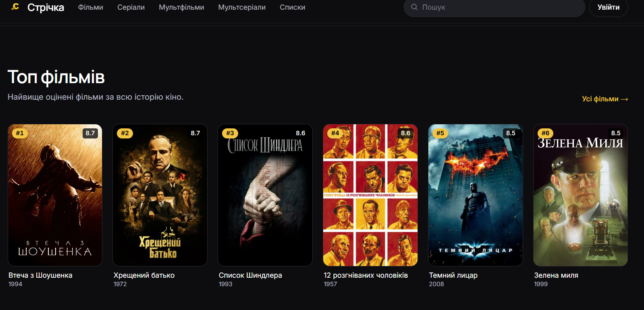The width and height of the screenshot is (644, 310).
Task: Navigate to Мультсеріали
Action: pyautogui.click(x=242, y=7)
